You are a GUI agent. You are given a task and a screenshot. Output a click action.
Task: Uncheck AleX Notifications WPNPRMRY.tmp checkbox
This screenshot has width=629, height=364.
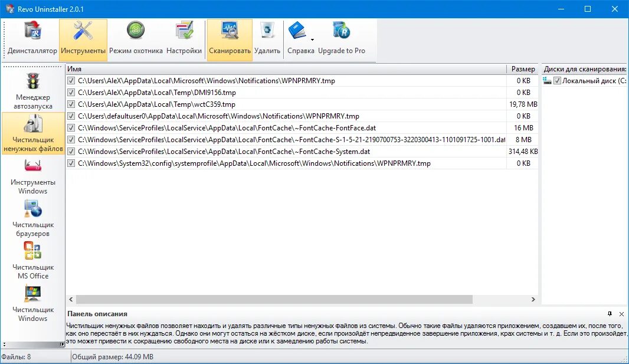71,81
